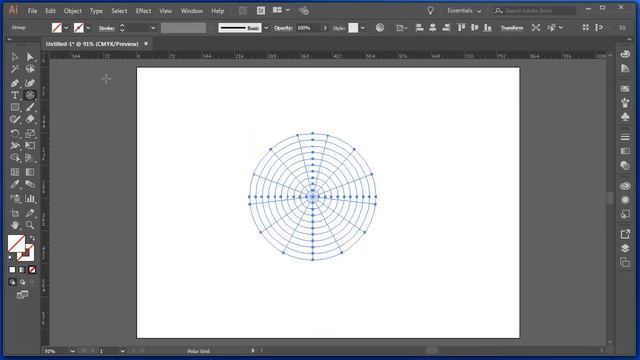Viewport: 640px width, 360px height.
Task: Choose the Paintbrush tool
Action: 30,107
